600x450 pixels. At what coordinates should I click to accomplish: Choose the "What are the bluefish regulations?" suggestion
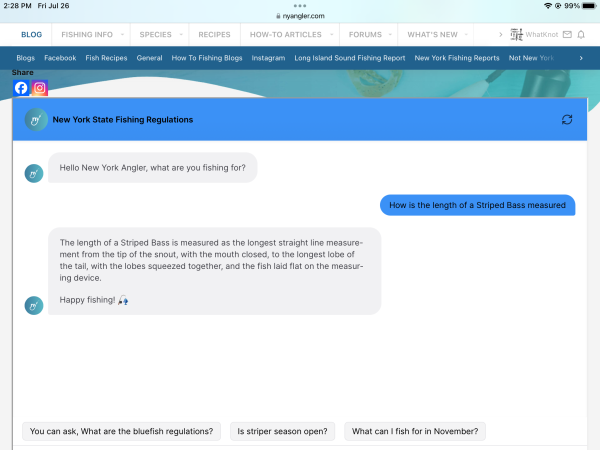121,432
